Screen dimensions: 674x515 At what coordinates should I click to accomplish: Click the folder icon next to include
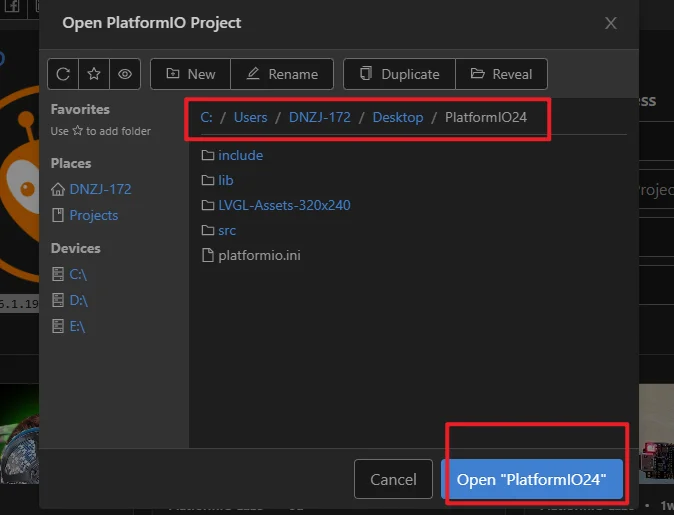(208, 155)
